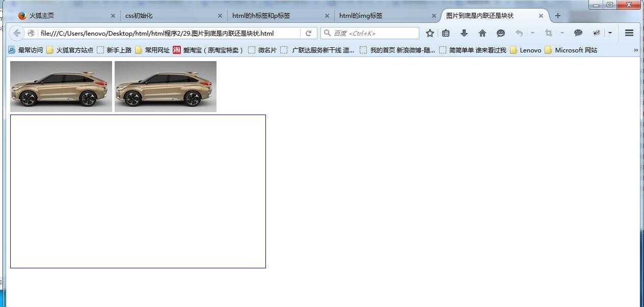Open the 简简单单 谁来看过我 bookmark
The image size is (644, 307).
tap(473, 50)
